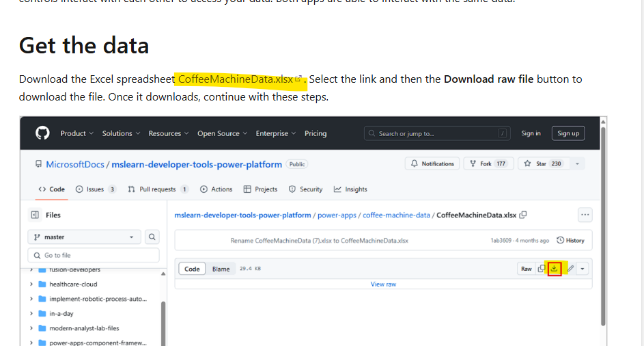Expand the healthcare-cloud folder chevron
Screen dimensions: 644x346
pyautogui.click(x=31, y=284)
